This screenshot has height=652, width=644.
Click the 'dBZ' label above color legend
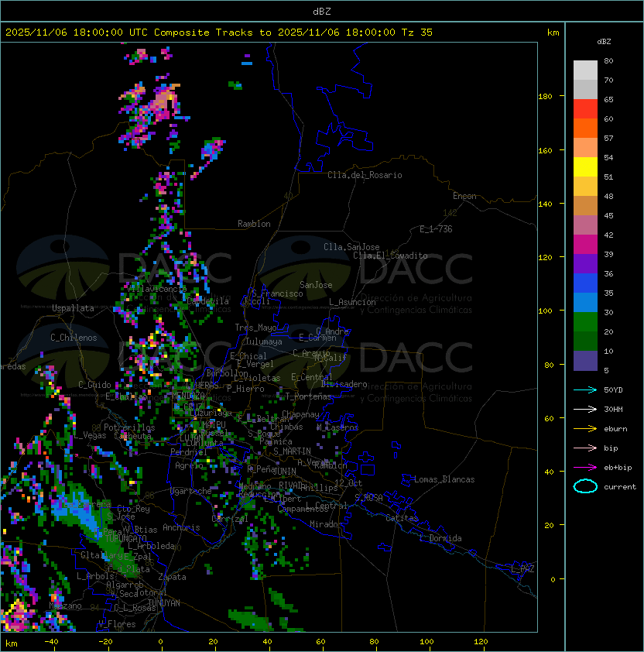pos(604,42)
